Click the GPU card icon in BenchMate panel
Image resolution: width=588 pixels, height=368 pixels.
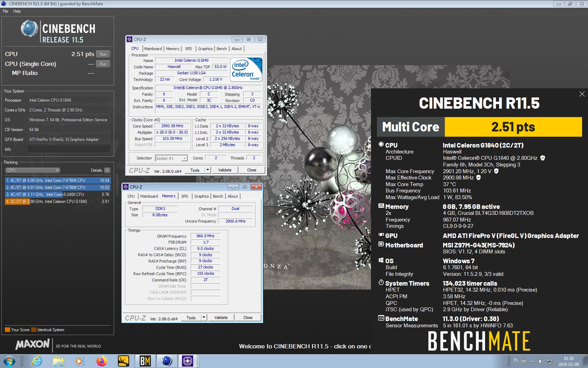click(381, 235)
